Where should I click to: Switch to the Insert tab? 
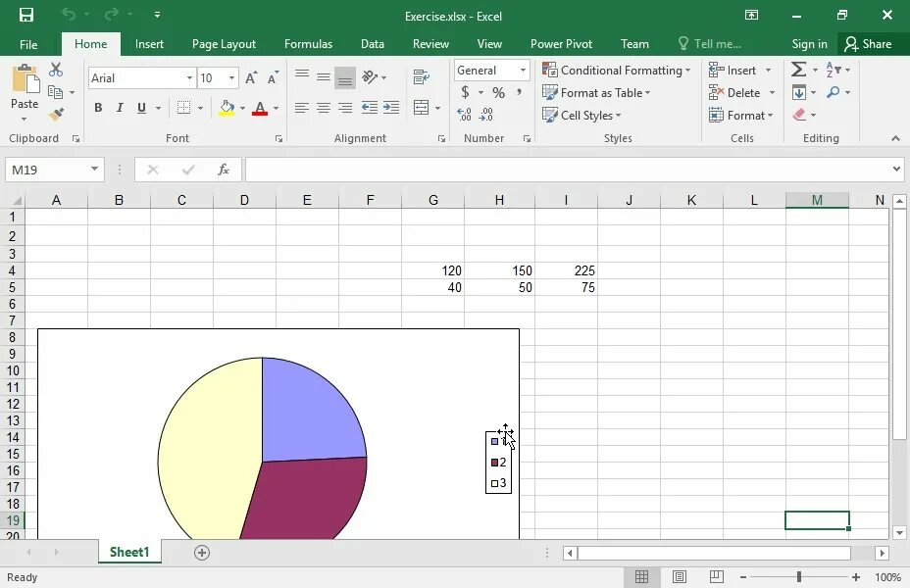(x=149, y=44)
